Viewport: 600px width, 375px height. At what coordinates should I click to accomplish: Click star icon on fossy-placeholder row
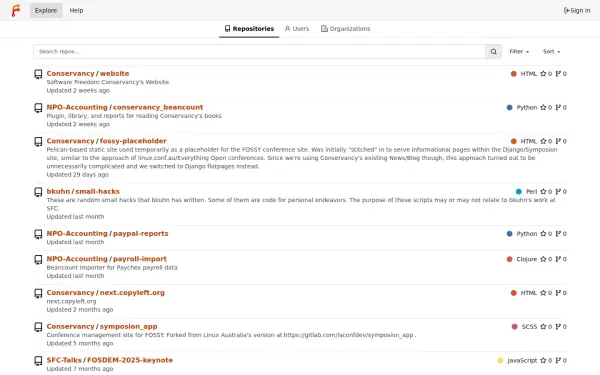(x=543, y=141)
